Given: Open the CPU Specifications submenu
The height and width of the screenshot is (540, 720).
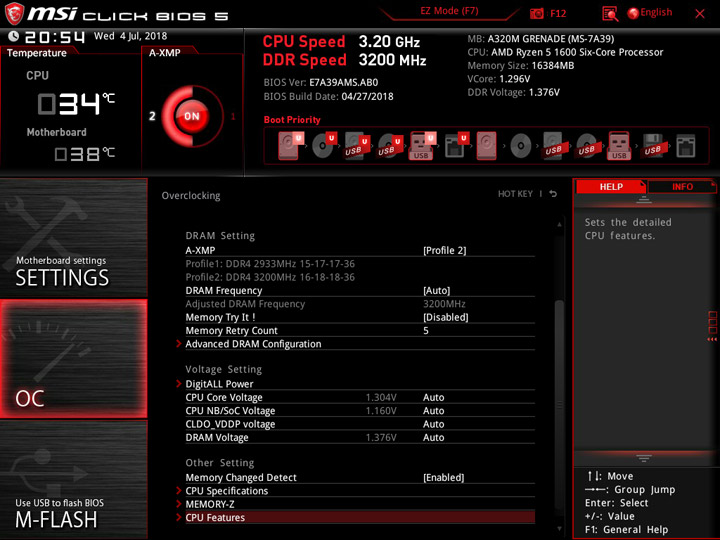Looking at the screenshot, I should click(x=227, y=490).
